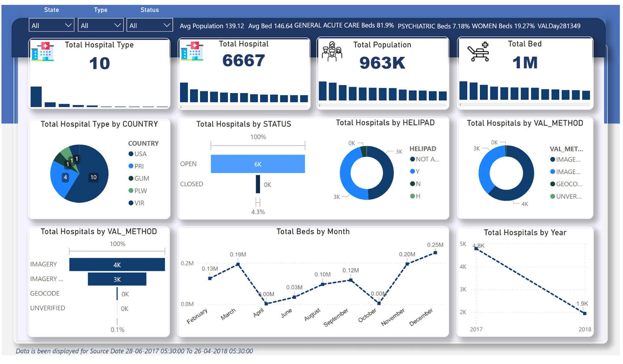Screen dimensions: 623x364
Task: Click the tallest bar in Total Hospital Type card
Action: tap(36, 97)
